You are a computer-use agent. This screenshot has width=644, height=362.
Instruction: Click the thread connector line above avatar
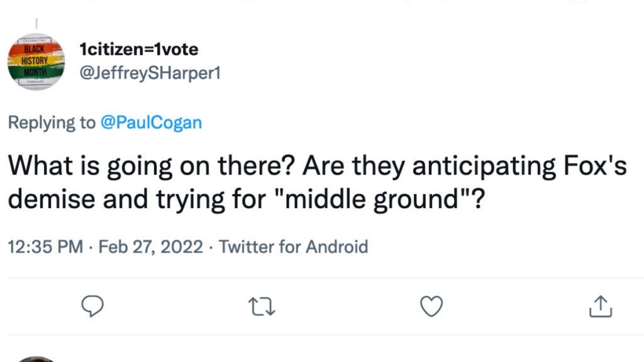tap(36, 24)
